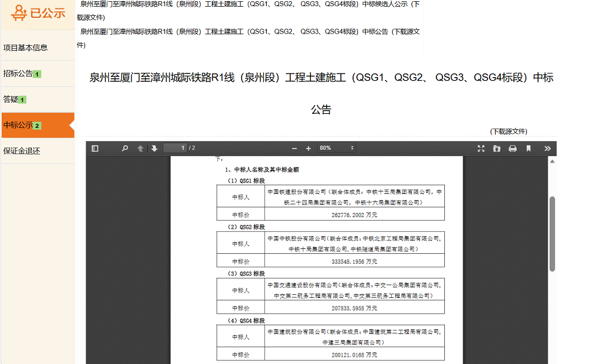Click the green badge 1 on 招标公告
Viewport: 612px width, 364px height.
(37, 74)
